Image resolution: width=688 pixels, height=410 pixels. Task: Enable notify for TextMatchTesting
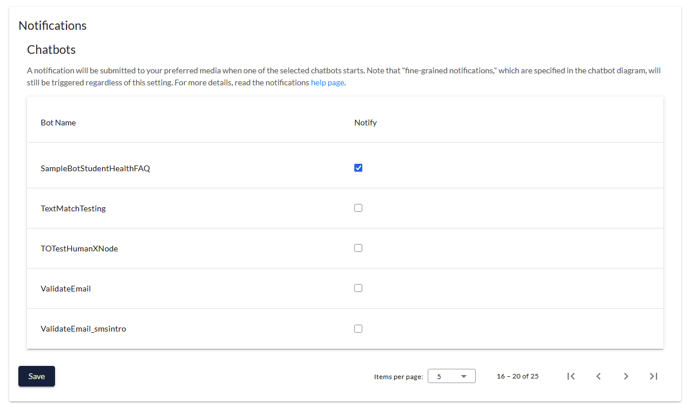pyautogui.click(x=358, y=208)
